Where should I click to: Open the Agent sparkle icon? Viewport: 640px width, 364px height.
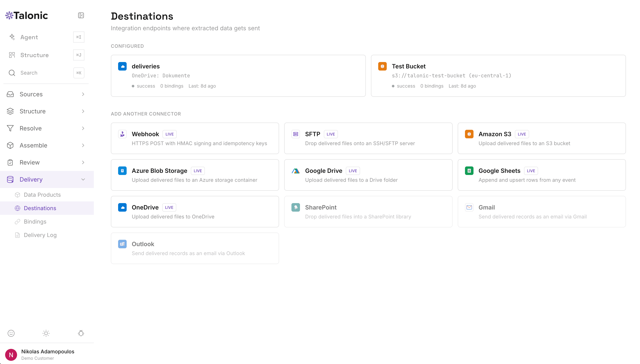[x=12, y=37]
